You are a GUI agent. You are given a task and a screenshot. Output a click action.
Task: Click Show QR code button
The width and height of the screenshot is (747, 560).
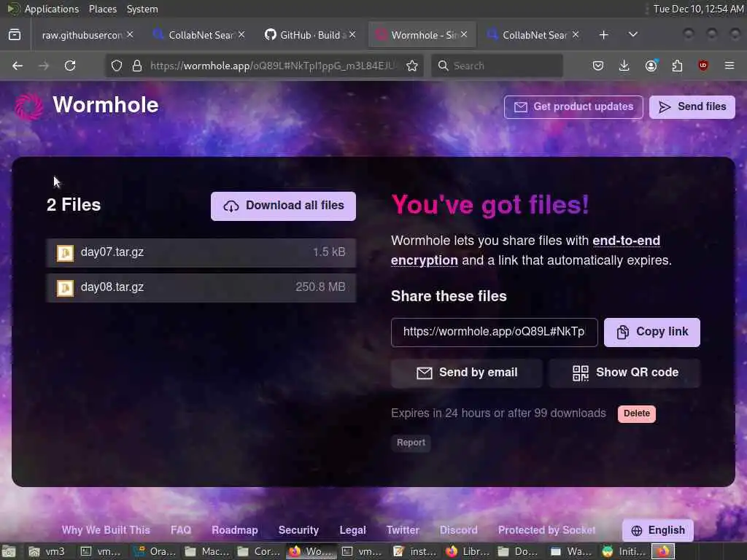(x=624, y=373)
